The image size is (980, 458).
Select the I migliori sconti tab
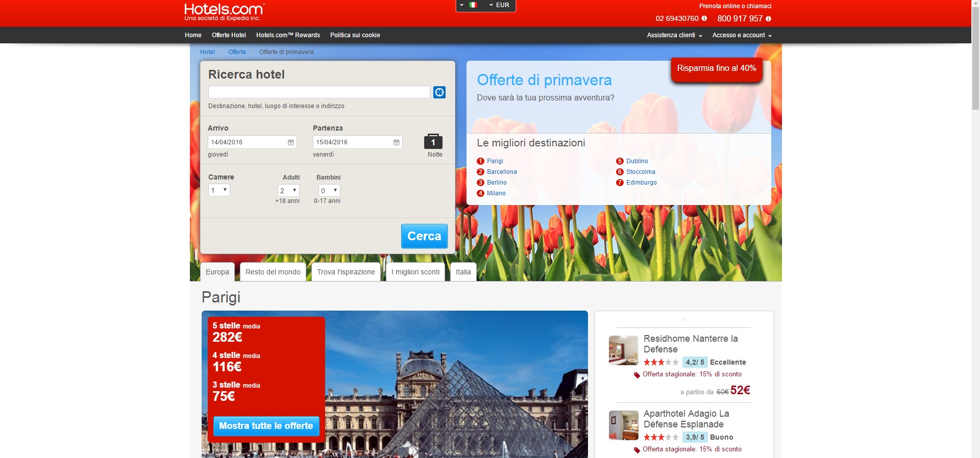[x=415, y=272]
